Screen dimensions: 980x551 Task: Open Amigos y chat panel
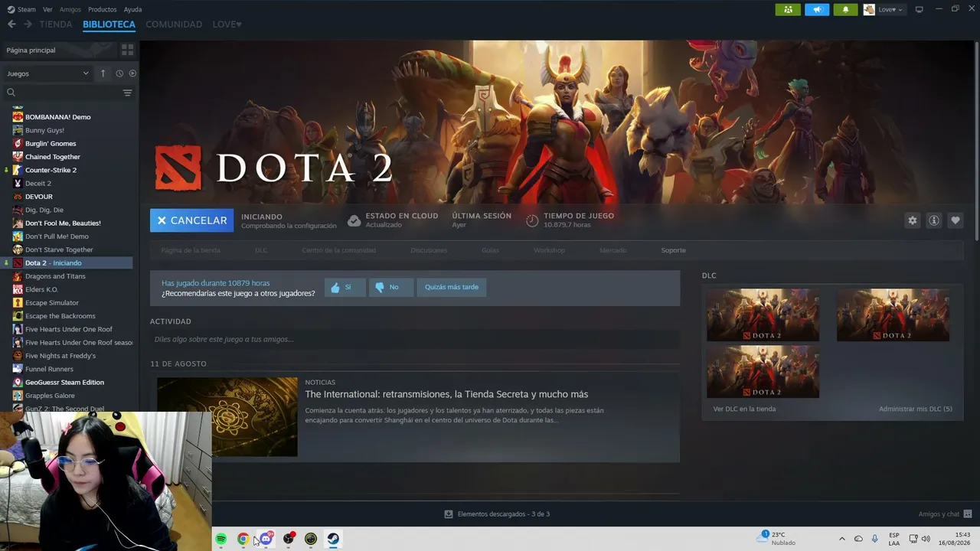tap(945, 514)
